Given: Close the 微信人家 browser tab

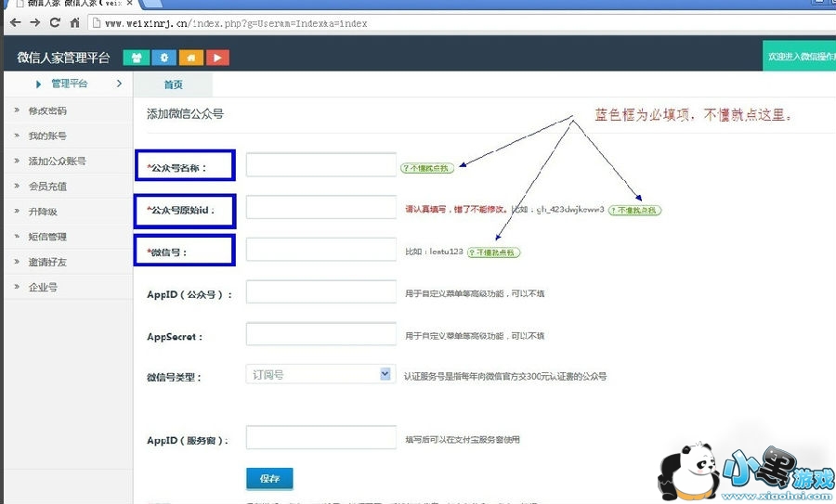Looking at the screenshot, I should (x=129, y=3).
